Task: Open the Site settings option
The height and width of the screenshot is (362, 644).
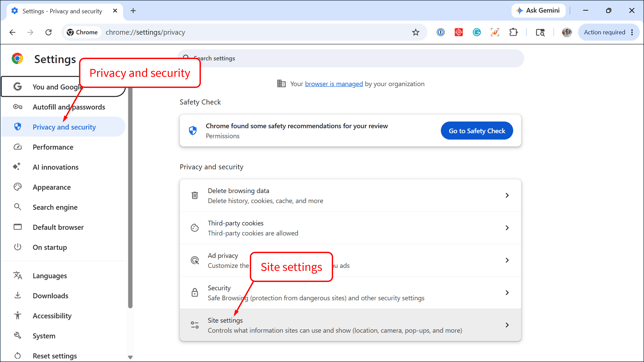Action: pos(350,325)
